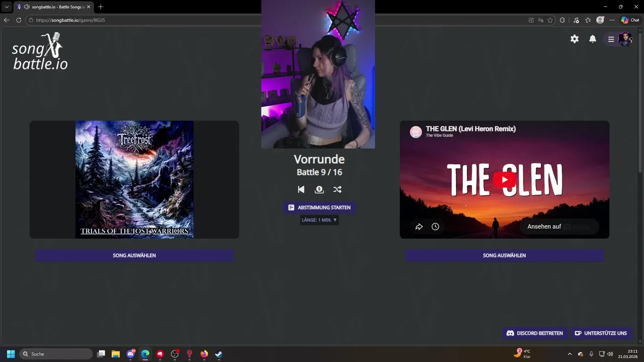Image resolution: width=644 pixels, height=362 pixels.
Task: Open the hamburger menu
Action: (x=611, y=39)
